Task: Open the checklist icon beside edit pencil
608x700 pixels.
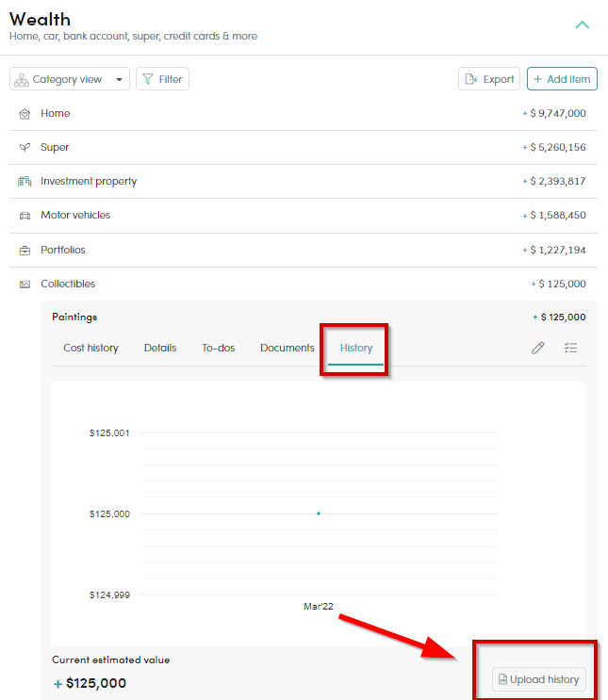Action: (570, 348)
